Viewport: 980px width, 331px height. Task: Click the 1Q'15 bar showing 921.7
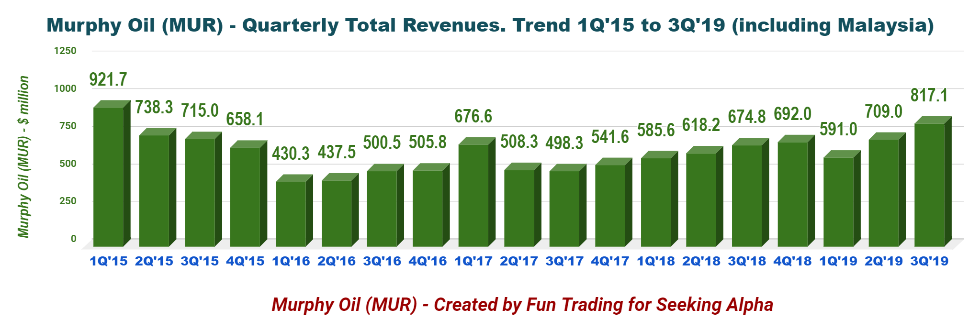109,176
